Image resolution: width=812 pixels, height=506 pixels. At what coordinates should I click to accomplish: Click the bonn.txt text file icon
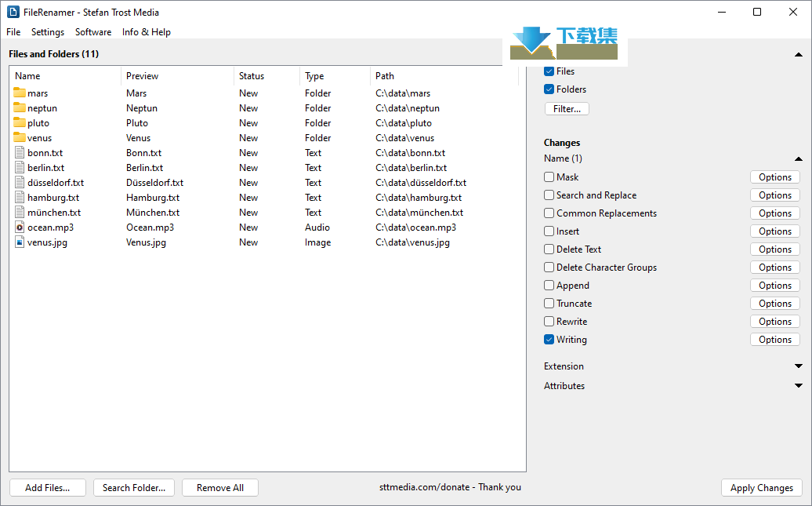(x=20, y=152)
